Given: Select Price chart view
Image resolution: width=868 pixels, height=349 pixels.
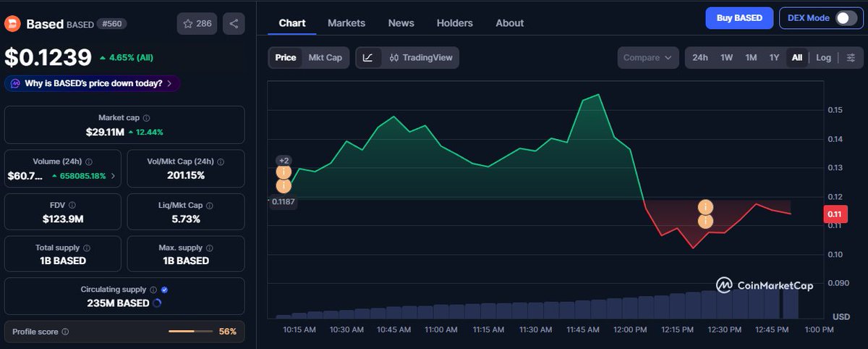Looking at the screenshot, I should pyautogui.click(x=286, y=57).
